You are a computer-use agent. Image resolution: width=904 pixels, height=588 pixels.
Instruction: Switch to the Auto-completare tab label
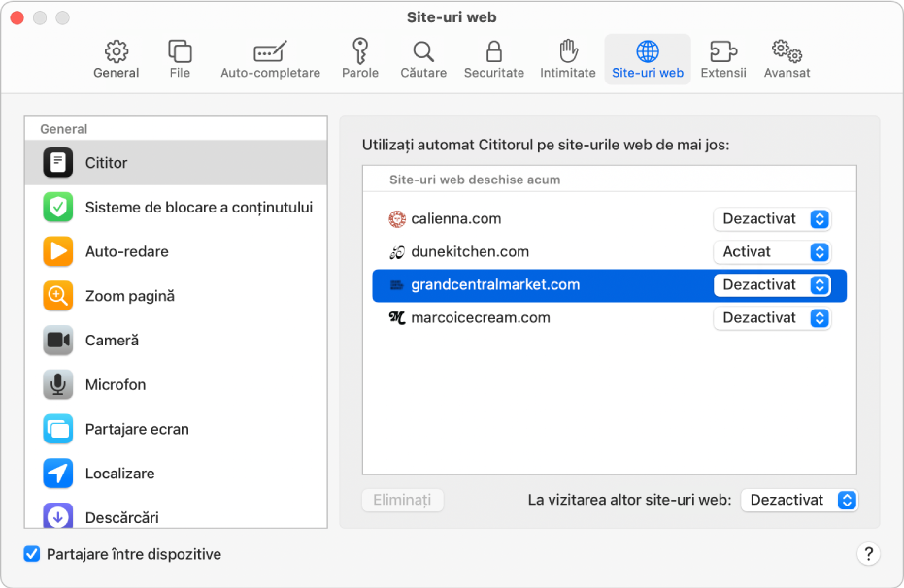tap(270, 73)
